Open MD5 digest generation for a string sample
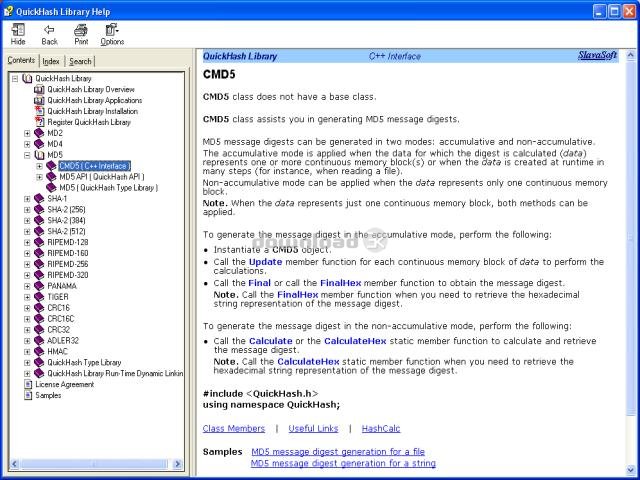 (x=343, y=463)
